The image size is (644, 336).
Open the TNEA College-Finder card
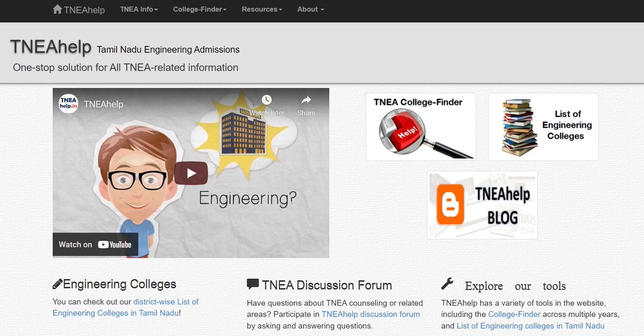tap(421, 126)
